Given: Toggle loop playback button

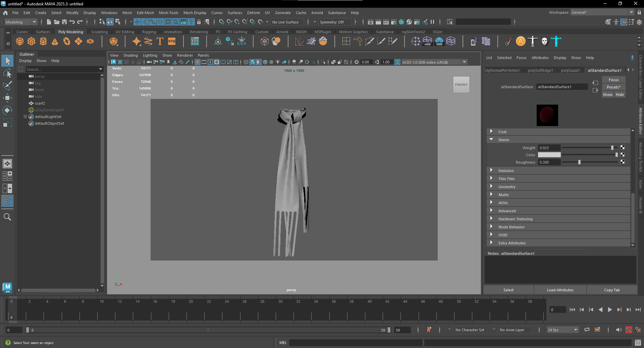Looking at the screenshot, I should [x=587, y=330].
